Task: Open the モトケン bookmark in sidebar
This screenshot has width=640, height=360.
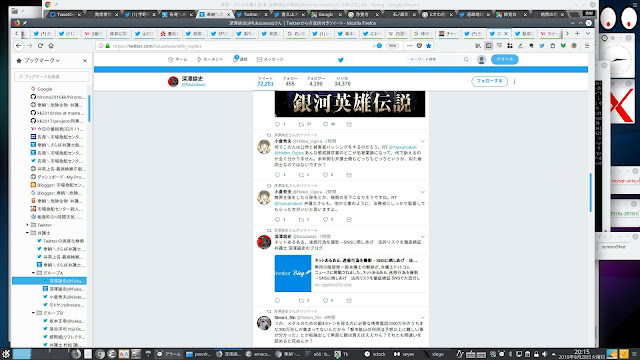Action: (63, 305)
